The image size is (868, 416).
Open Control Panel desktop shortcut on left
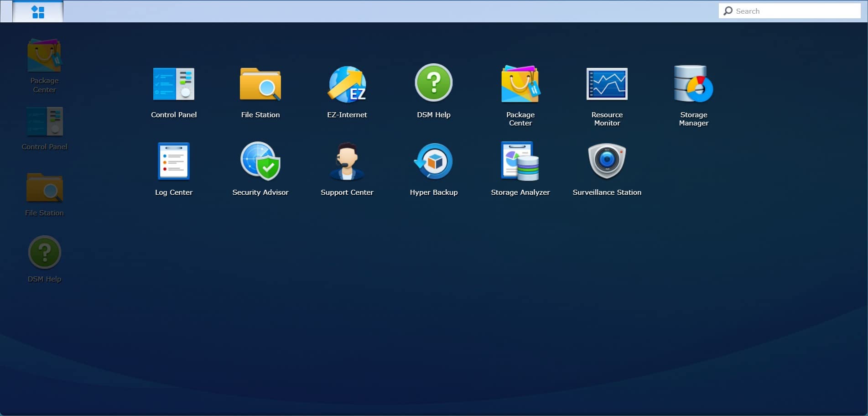(x=44, y=122)
